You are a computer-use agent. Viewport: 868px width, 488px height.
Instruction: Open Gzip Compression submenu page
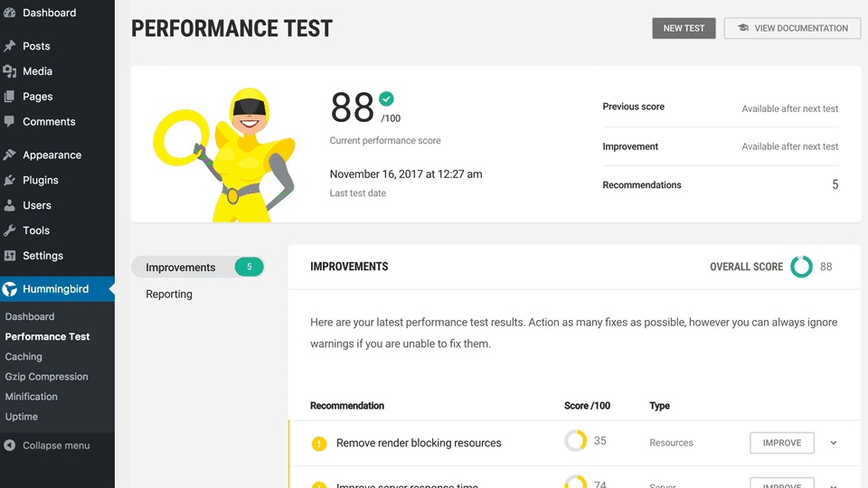(46, 377)
